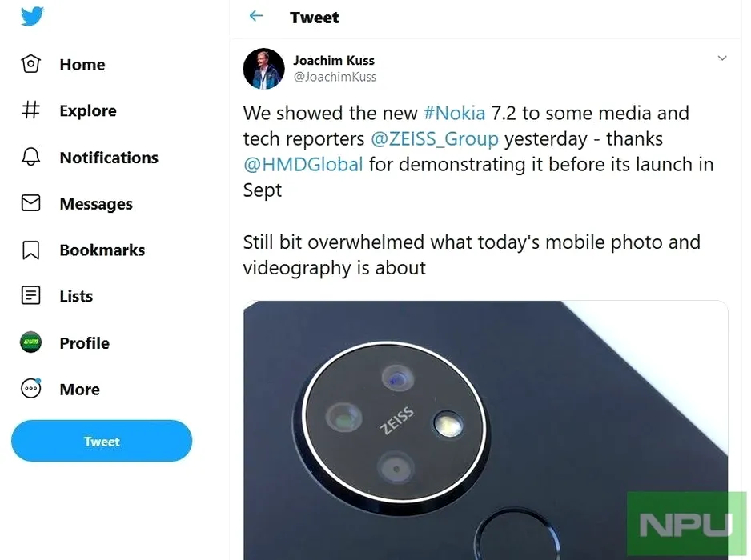The image size is (751, 560).
Task: Open the @HMDGlobal mention link
Action: click(303, 165)
